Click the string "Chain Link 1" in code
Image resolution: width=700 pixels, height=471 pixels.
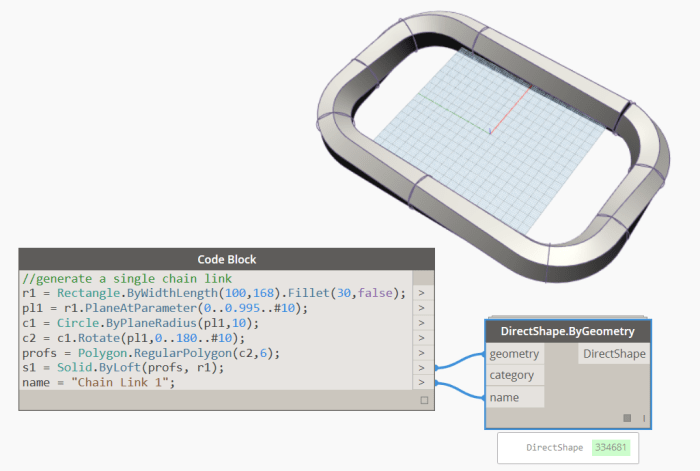pos(119,383)
